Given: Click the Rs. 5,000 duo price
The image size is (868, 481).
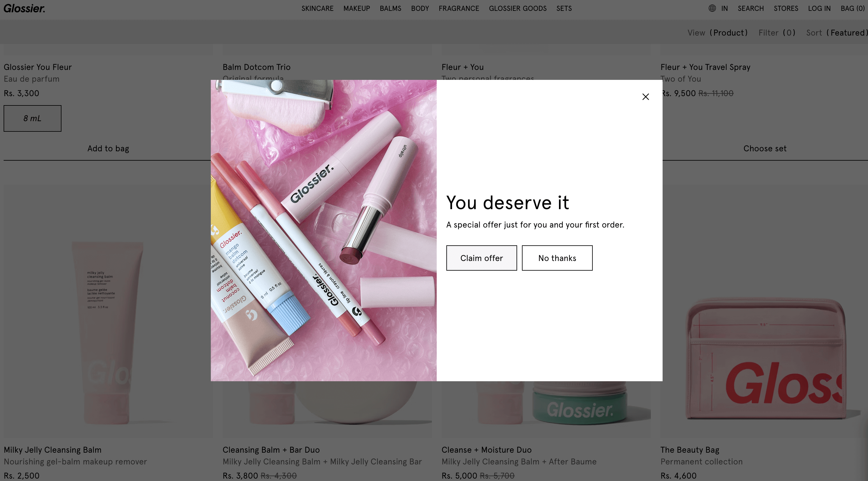Looking at the screenshot, I should point(459,476).
